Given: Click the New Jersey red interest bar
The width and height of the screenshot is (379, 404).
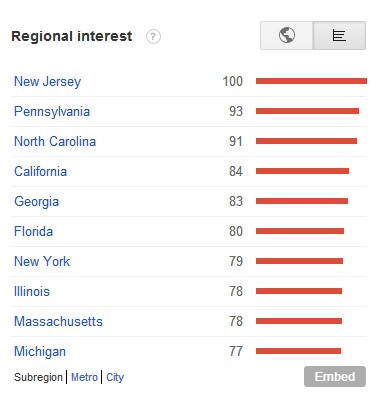Looking at the screenshot, I should (311, 81).
